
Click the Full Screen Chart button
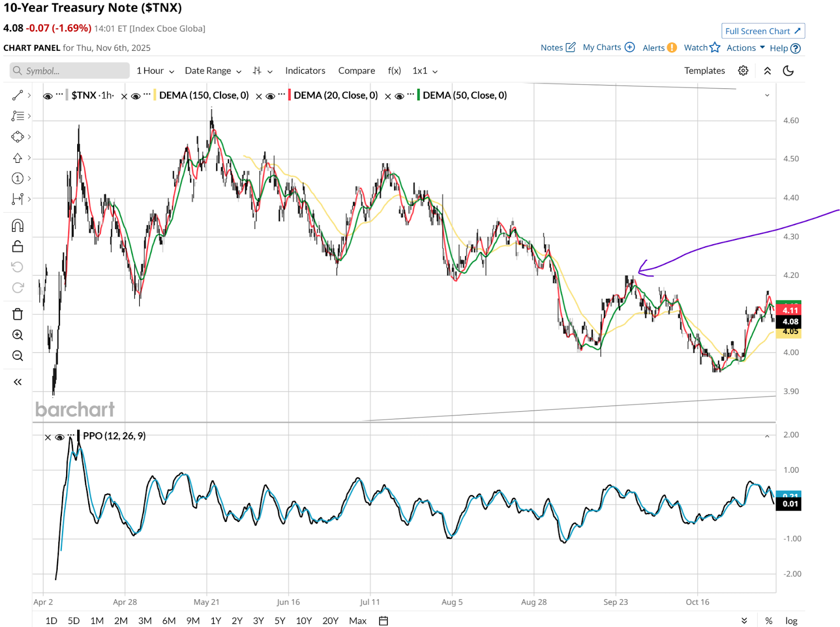pos(762,31)
